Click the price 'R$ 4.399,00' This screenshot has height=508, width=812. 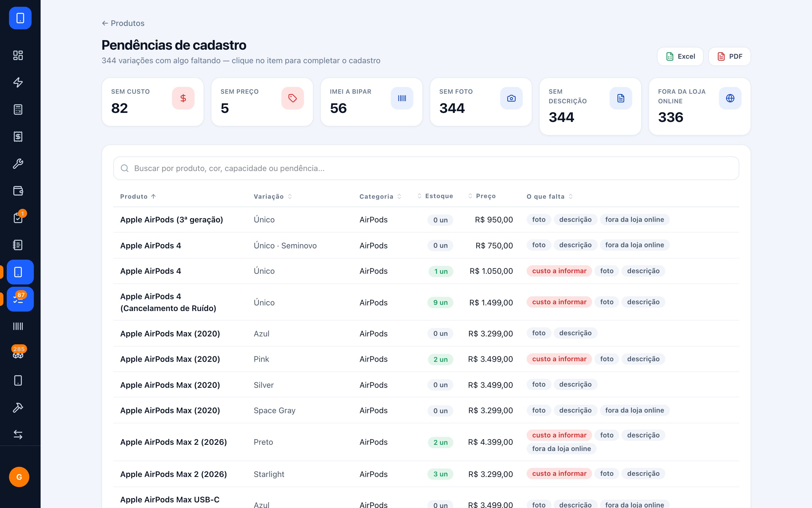click(x=491, y=442)
